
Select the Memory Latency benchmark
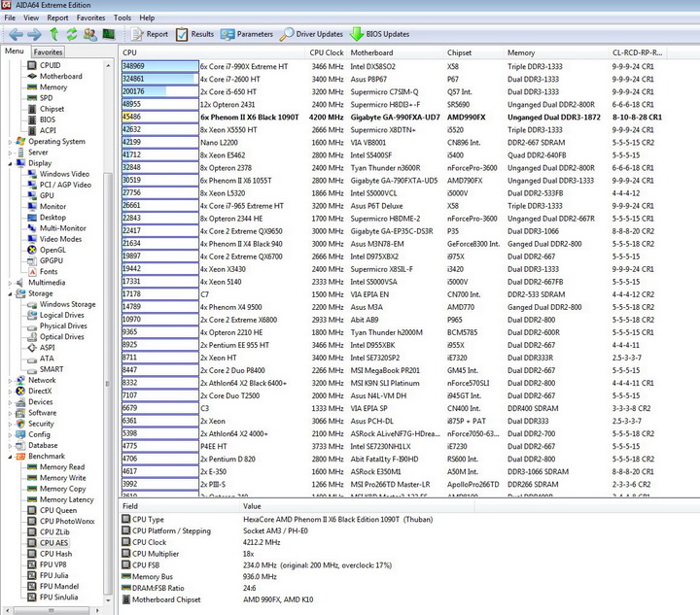[67, 499]
